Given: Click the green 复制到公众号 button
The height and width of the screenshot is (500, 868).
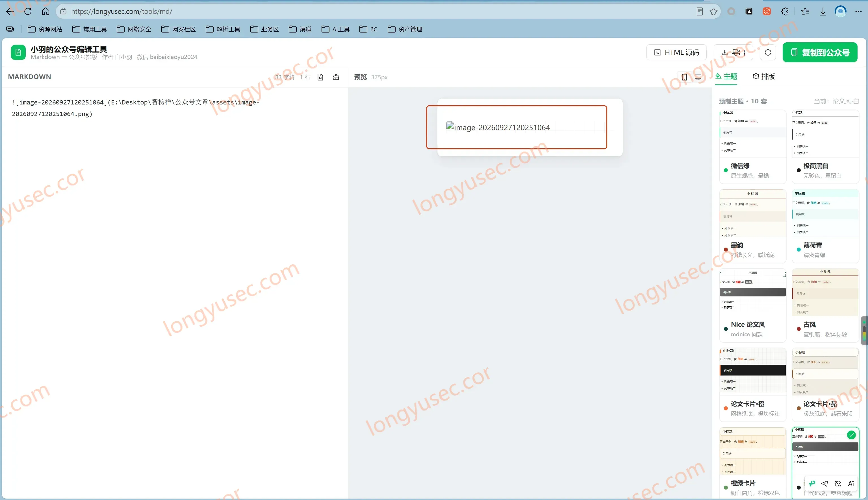Looking at the screenshot, I should [x=820, y=52].
